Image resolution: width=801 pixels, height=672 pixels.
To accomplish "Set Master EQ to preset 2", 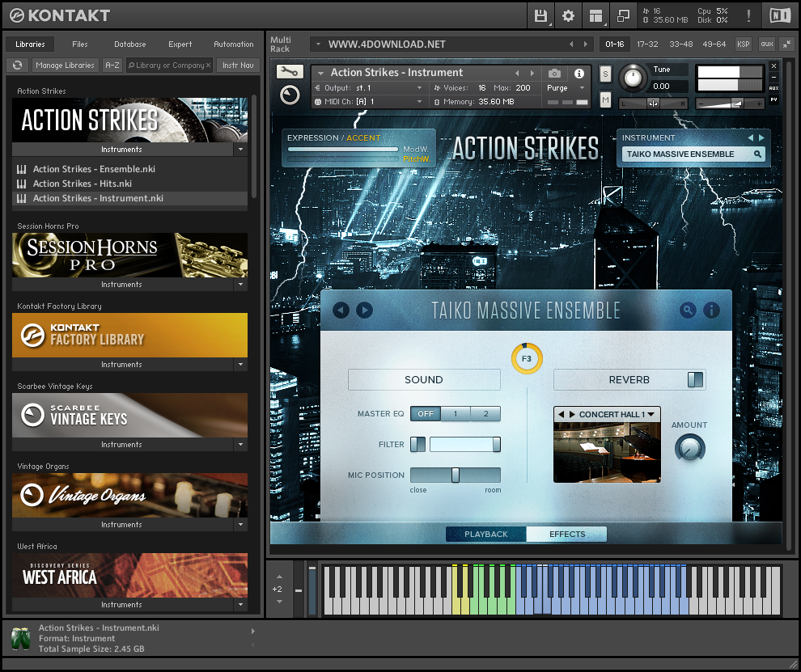I will click(485, 413).
